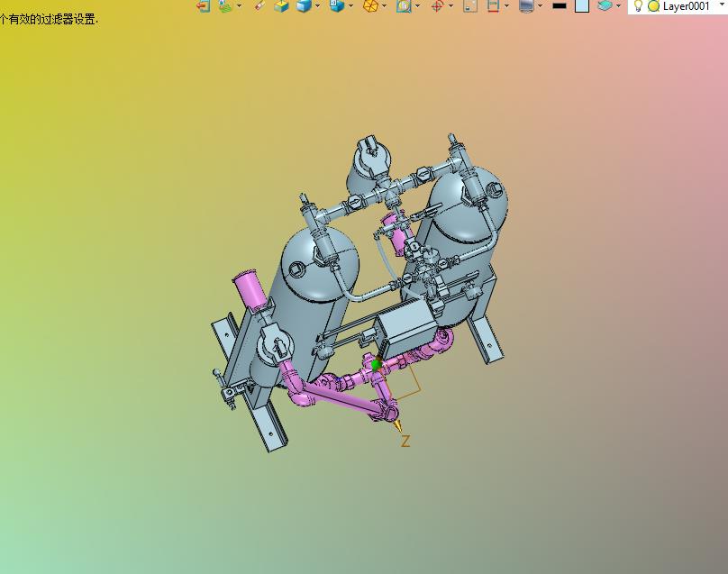Click the blue cube view-orientation icon
728x574 pixels.
(x=337, y=5)
